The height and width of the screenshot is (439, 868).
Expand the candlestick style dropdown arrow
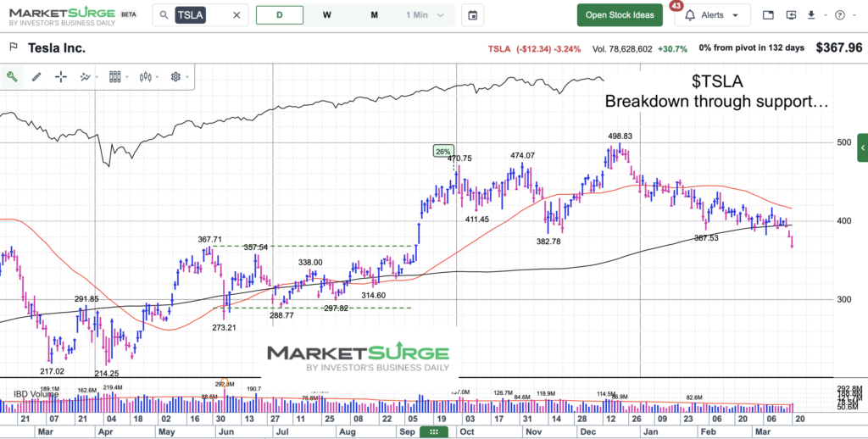(158, 77)
